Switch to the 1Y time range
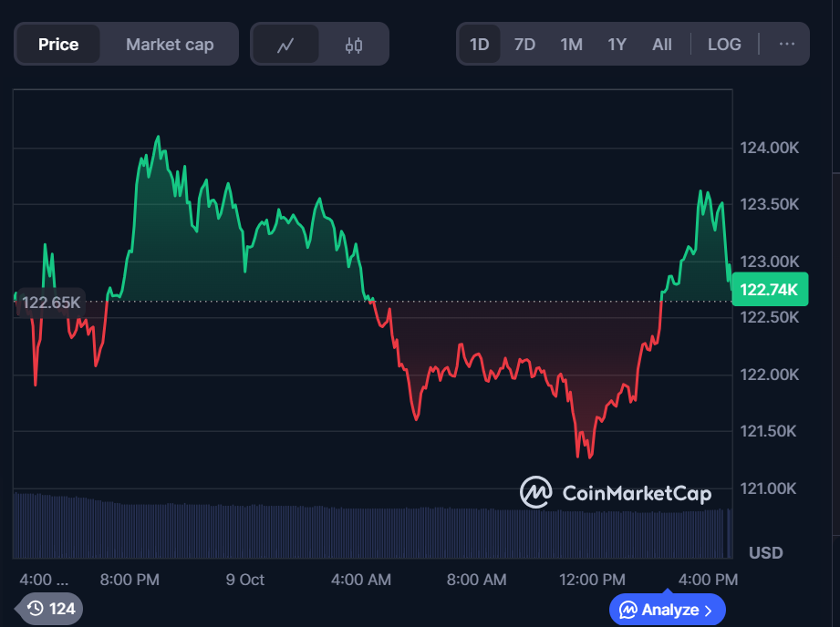The image size is (840, 627). [617, 44]
